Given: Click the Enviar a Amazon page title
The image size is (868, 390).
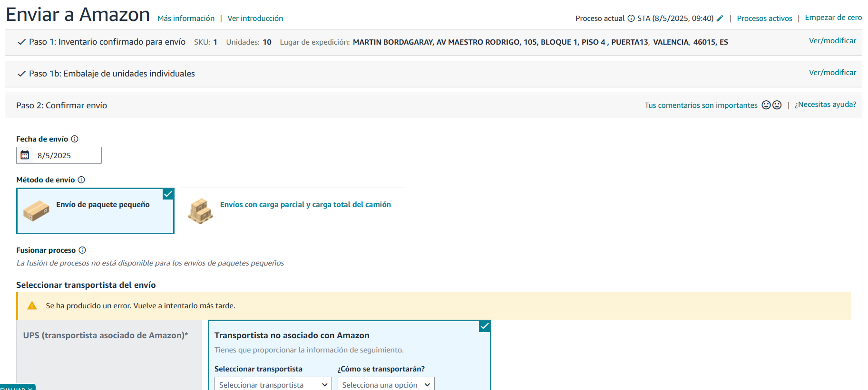Looking at the screenshot, I should click(x=78, y=15).
